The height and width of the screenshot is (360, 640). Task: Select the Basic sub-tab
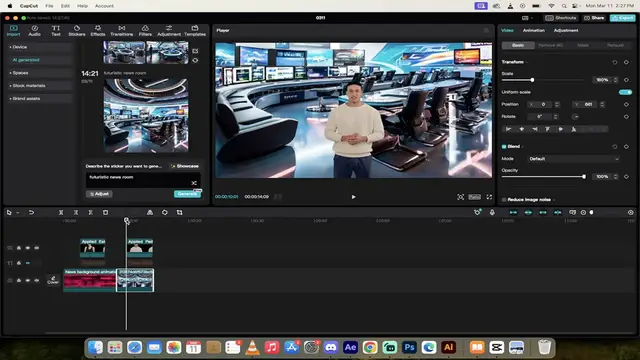[518, 45]
